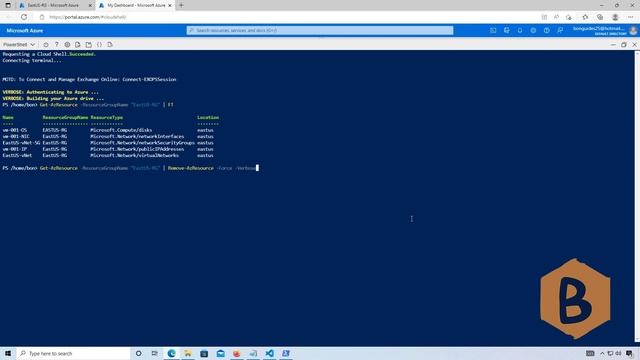Open Mail app from the taskbar

pyautogui.click(x=220, y=353)
